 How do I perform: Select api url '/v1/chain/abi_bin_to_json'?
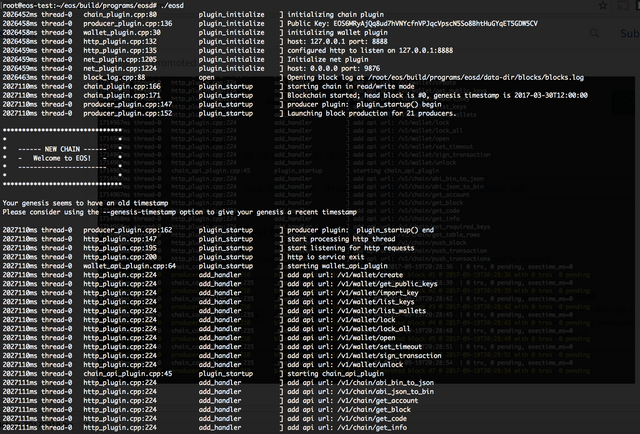[386, 383]
